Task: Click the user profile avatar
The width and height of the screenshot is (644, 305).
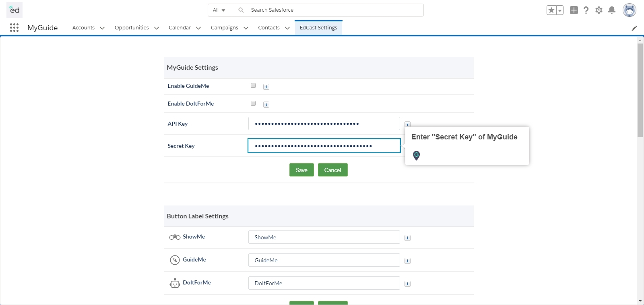Action: click(x=629, y=10)
